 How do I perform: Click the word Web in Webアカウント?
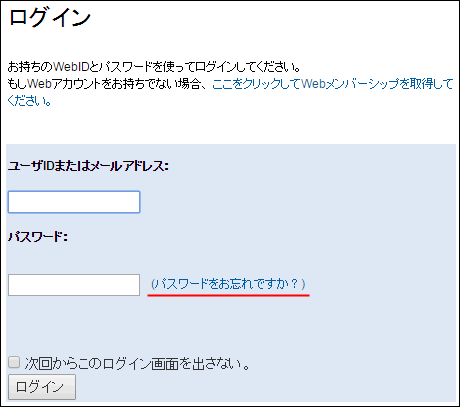39,84
